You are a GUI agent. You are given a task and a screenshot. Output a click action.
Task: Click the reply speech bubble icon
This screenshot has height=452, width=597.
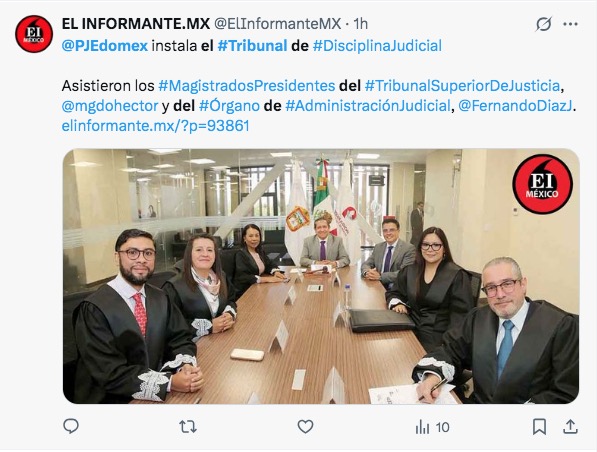click(x=71, y=426)
